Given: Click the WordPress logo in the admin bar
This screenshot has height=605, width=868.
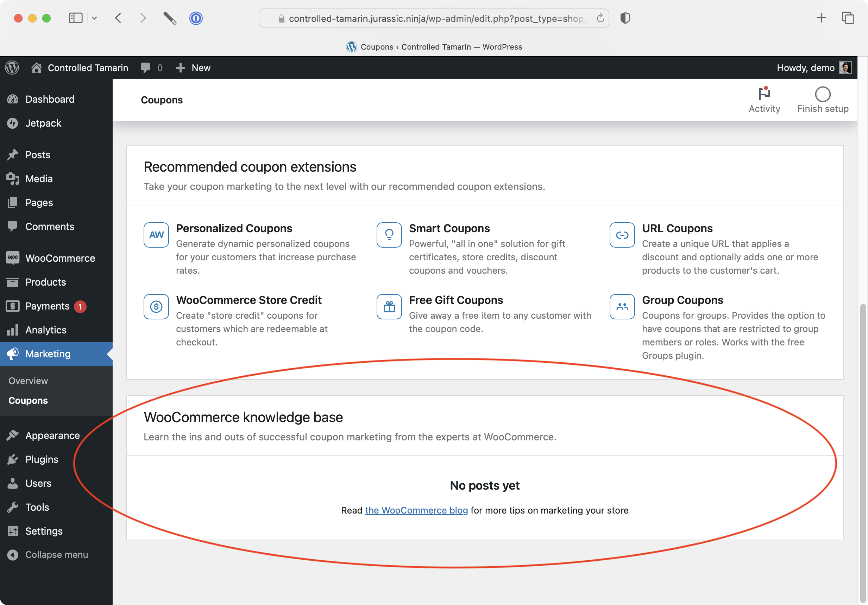Looking at the screenshot, I should click(x=12, y=68).
